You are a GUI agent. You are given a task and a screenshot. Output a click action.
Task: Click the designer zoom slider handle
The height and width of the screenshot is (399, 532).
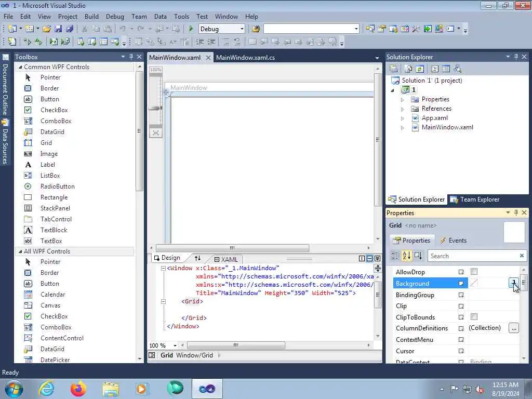coord(156,108)
